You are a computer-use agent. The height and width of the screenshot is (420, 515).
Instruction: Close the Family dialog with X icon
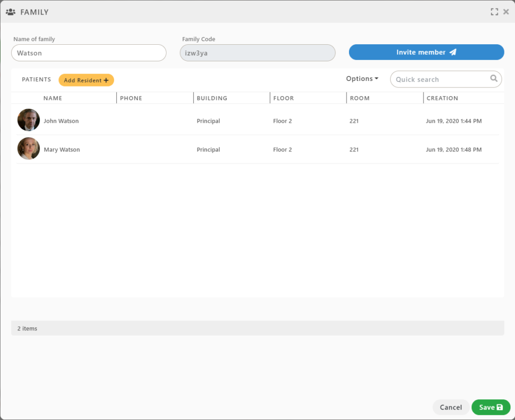[x=506, y=12]
